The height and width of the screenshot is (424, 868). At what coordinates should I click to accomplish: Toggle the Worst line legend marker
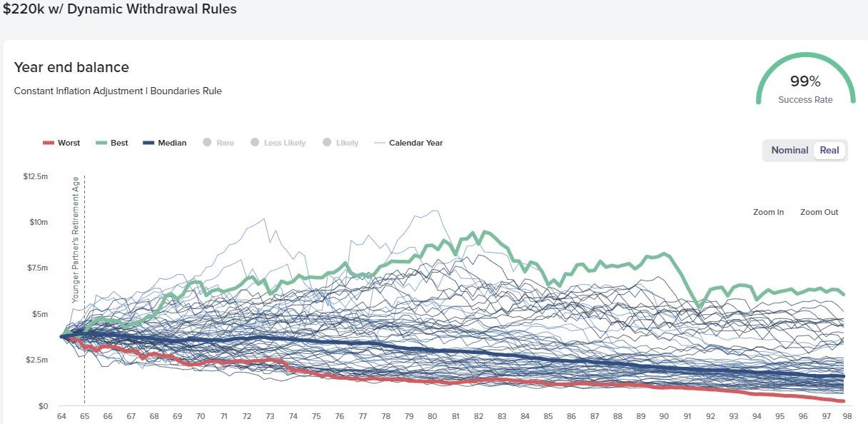pyautogui.click(x=47, y=143)
